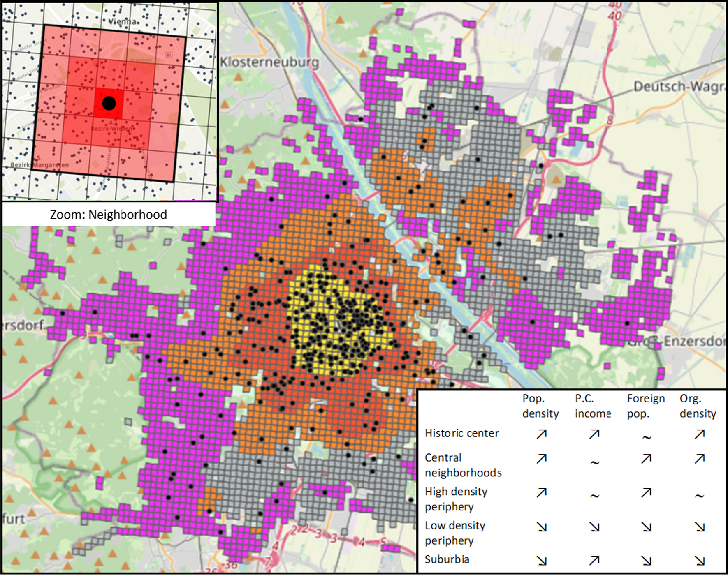
Task: Select the Foreign pop. column header
Action: (x=646, y=406)
